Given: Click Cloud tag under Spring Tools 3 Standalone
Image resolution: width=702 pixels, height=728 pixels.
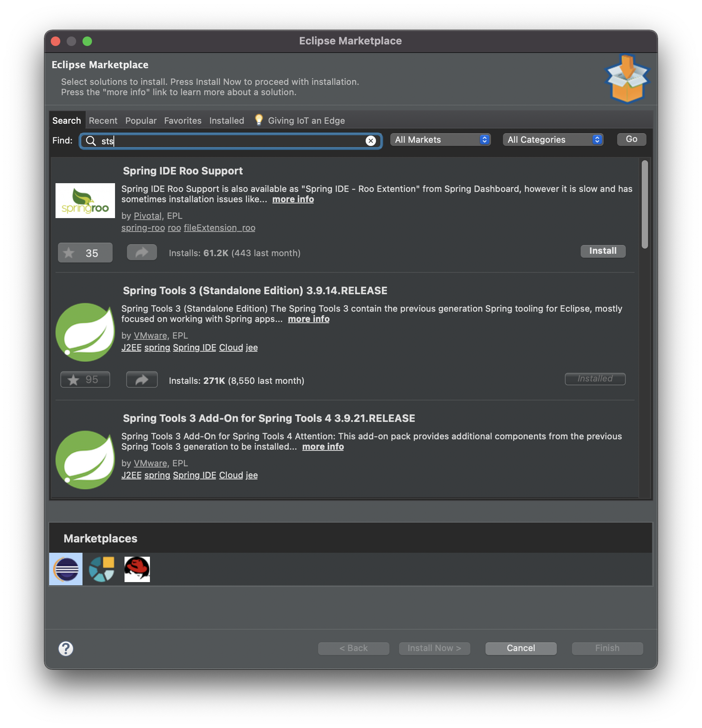Looking at the screenshot, I should [231, 347].
